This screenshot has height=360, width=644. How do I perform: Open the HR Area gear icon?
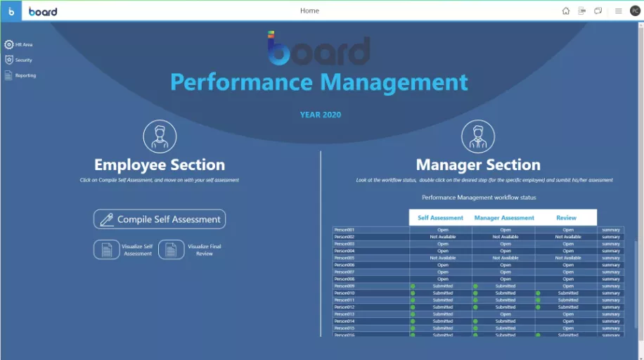(9, 44)
